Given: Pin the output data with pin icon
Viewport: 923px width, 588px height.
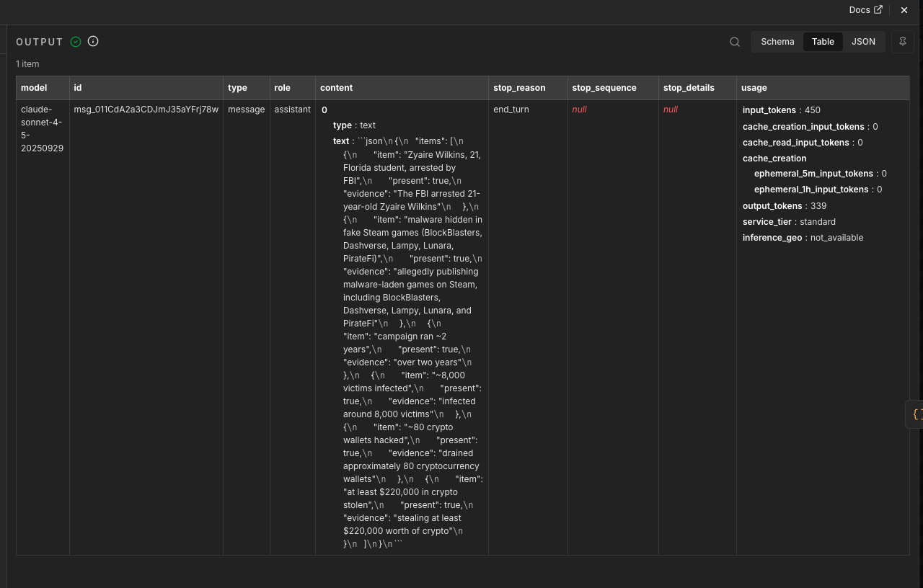Looking at the screenshot, I should coord(903,42).
